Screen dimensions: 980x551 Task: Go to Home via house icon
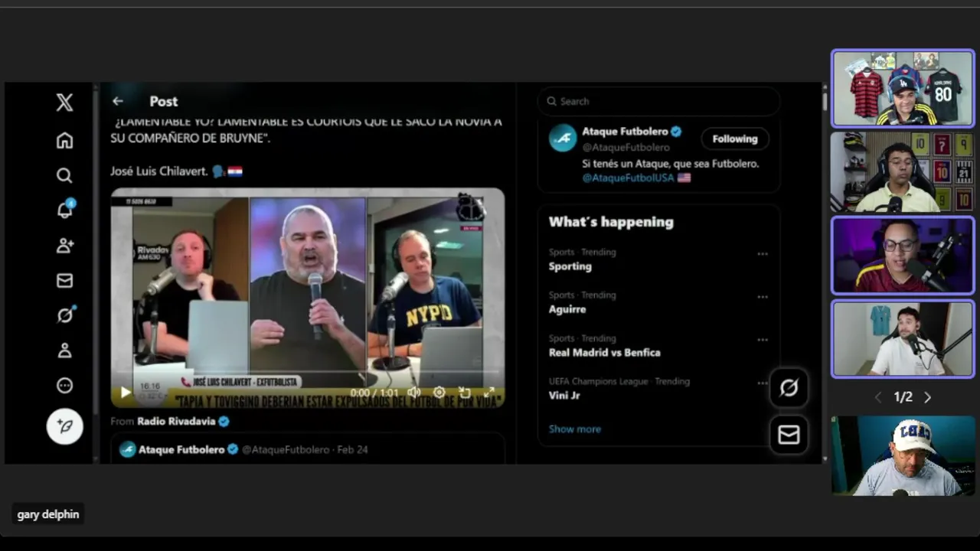64,140
